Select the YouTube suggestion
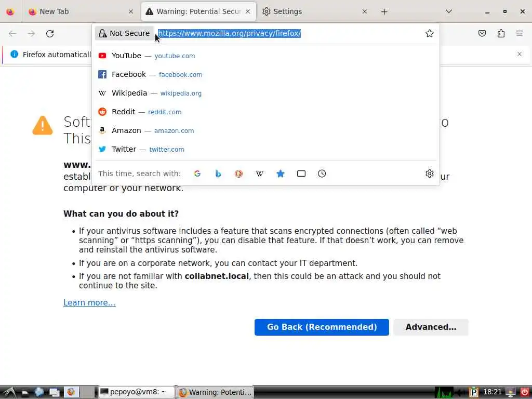This screenshot has width=532, height=399. [x=265, y=56]
